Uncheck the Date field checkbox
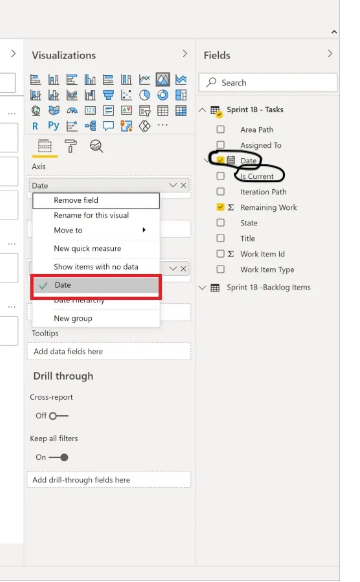 (220, 160)
